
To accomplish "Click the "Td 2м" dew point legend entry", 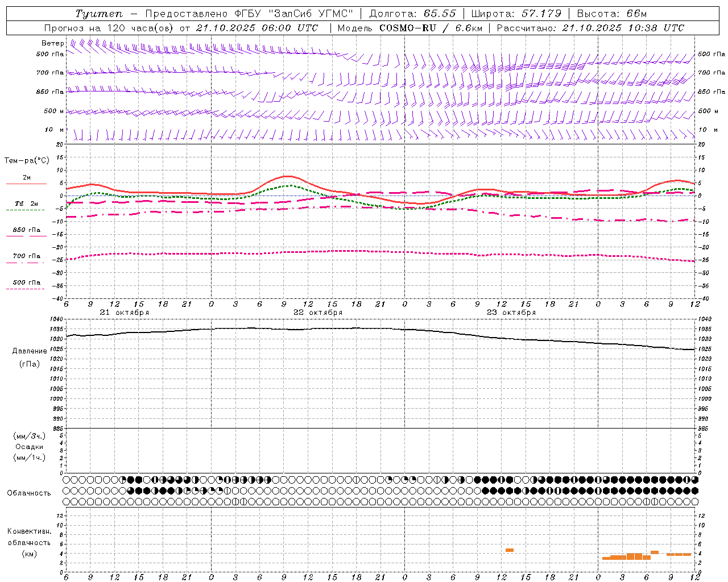I will [x=27, y=203].
